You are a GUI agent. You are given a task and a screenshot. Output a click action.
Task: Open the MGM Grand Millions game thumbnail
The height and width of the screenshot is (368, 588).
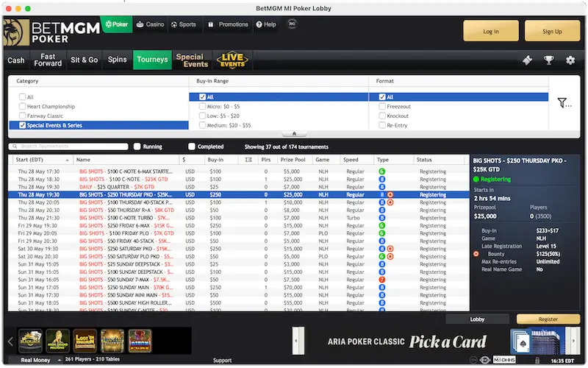pos(58,341)
